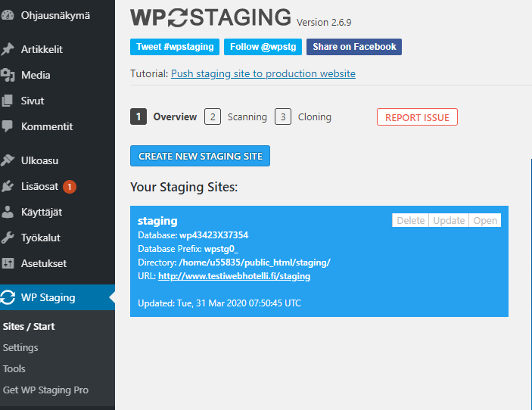Screen dimensions: 532x410
Task: Select the Overview step label
Action: tap(175, 116)
